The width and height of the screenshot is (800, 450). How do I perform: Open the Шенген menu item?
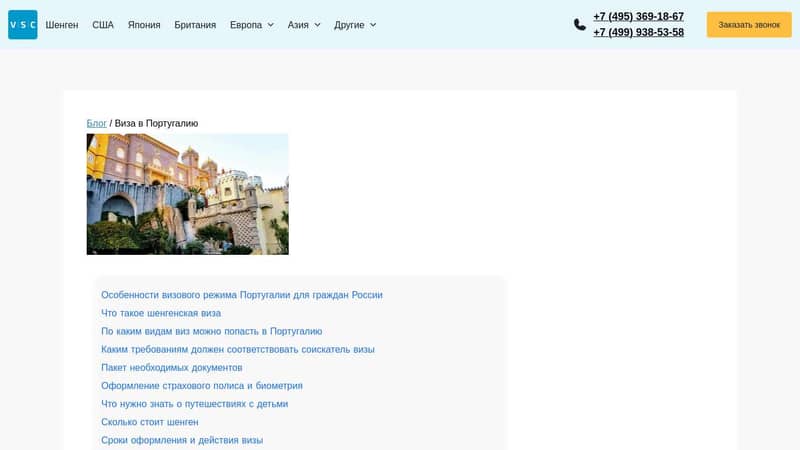pyautogui.click(x=62, y=25)
